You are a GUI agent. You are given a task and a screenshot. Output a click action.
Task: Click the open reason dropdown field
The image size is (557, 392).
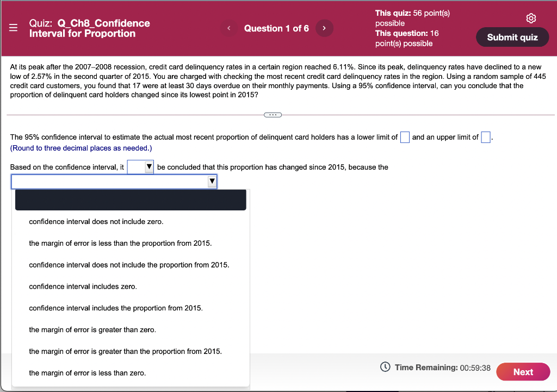[114, 182]
